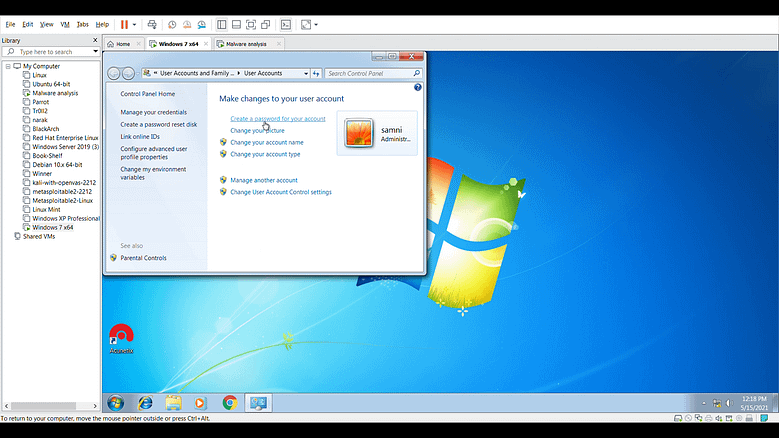This screenshot has width=779, height=438.
Task: Click Manage another account
Action: pos(264,180)
